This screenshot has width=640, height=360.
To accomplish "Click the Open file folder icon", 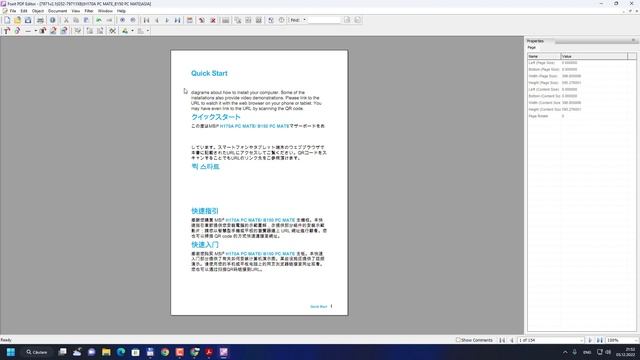I will [x=17, y=20].
